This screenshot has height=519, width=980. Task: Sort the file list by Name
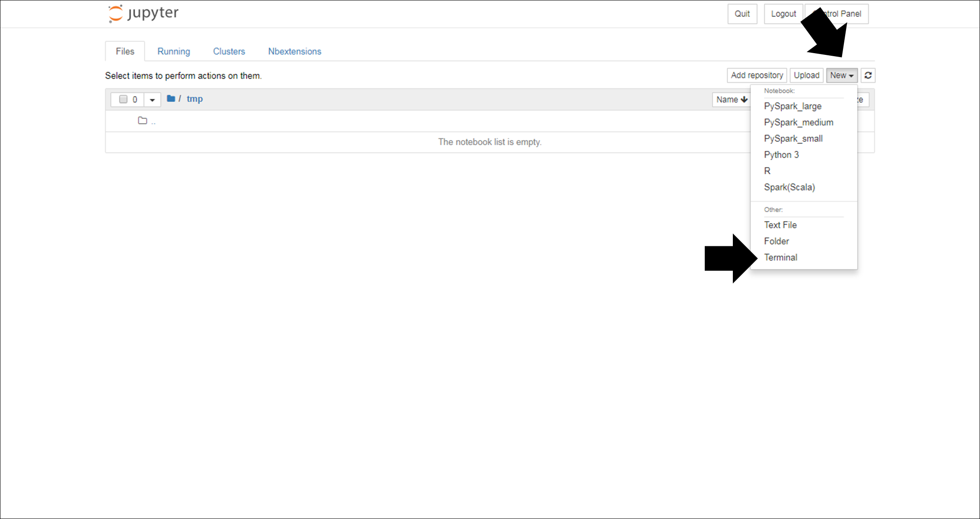tap(731, 99)
